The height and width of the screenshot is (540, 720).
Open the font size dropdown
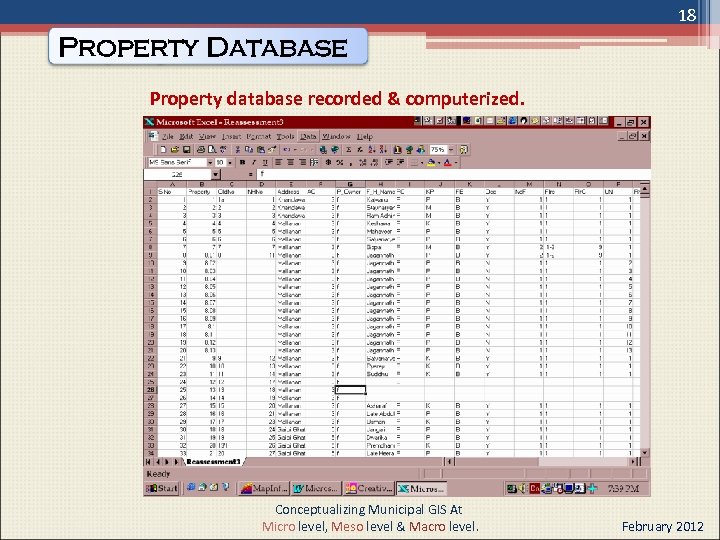(230, 162)
